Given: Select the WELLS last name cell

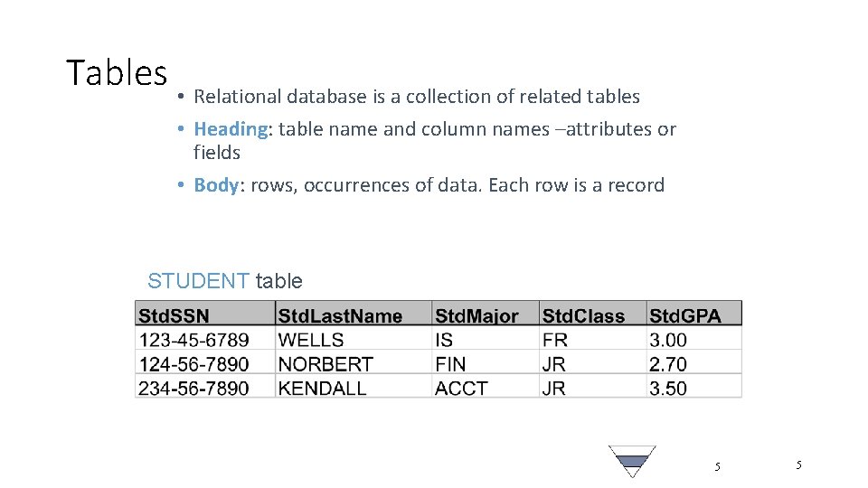Looking at the screenshot, I should tap(311, 340).
